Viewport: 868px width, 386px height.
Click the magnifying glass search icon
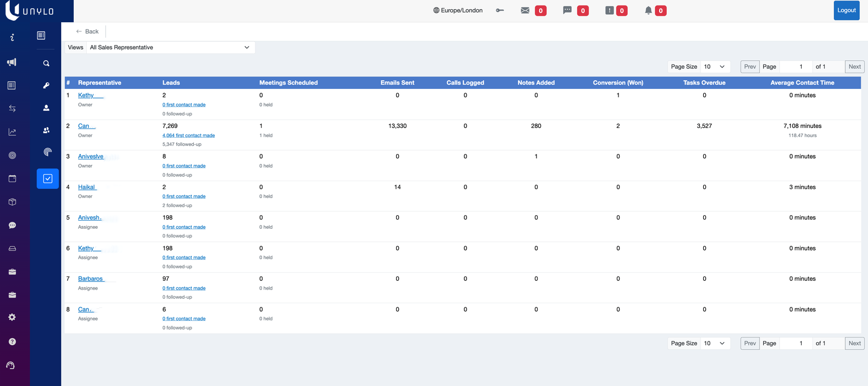click(x=46, y=63)
